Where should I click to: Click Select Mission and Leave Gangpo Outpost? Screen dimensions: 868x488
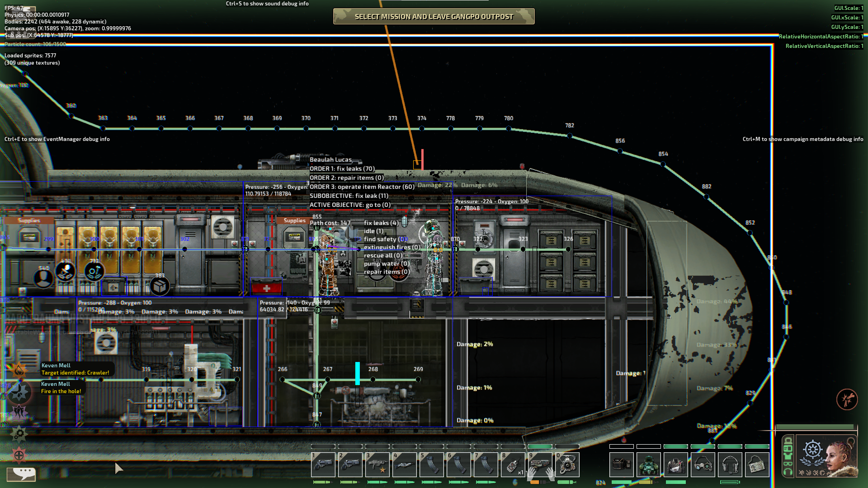tap(434, 17)
